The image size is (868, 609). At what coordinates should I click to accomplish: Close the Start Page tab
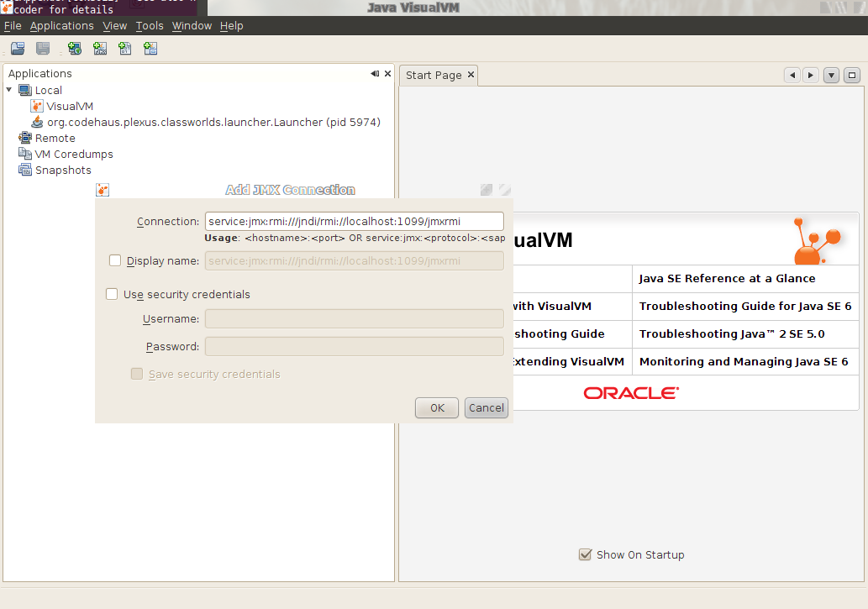point(471,74)
